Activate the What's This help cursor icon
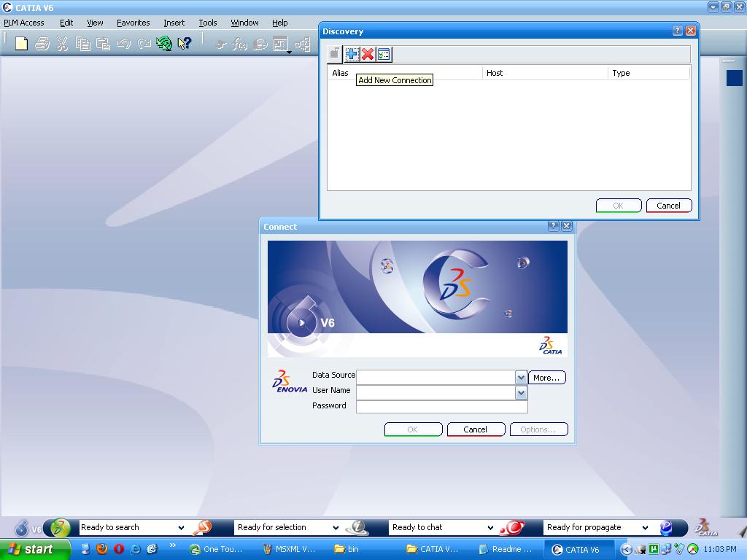This screenshot has width=747, height=560. point(185,44)
